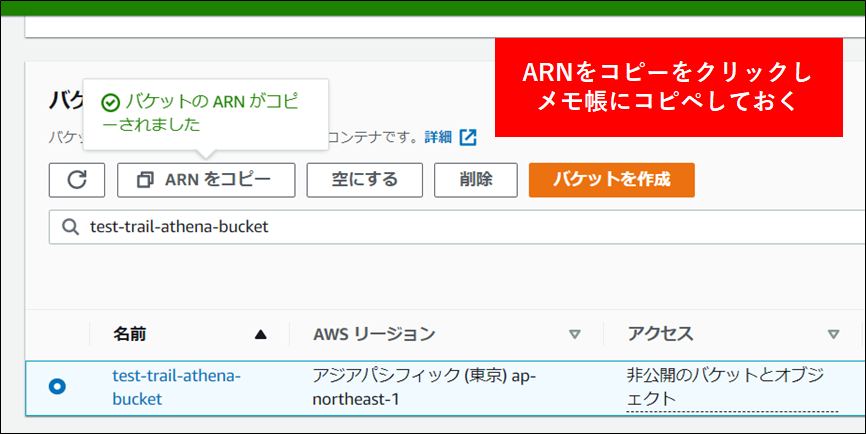Click the red ARNをコピー instruction callout
This screenshot has width=866, height=434.
[669, 87]
